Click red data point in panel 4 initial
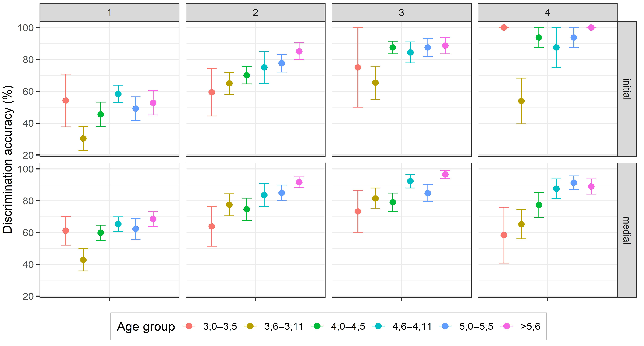 click(x=504, y=27)
